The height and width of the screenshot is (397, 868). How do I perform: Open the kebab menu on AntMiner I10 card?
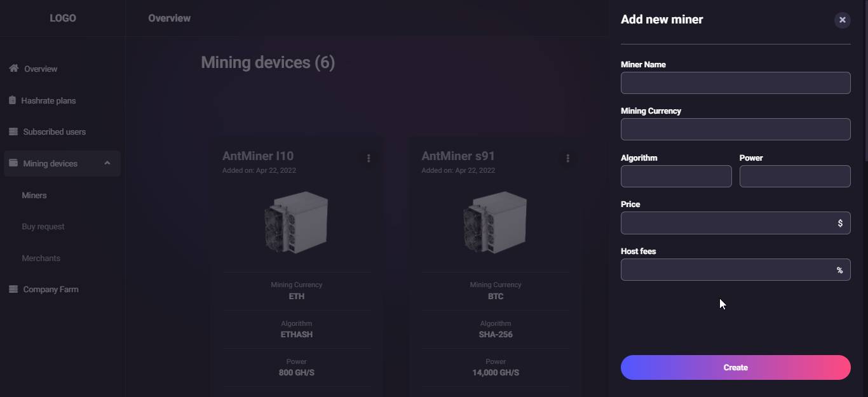[369, 158]
